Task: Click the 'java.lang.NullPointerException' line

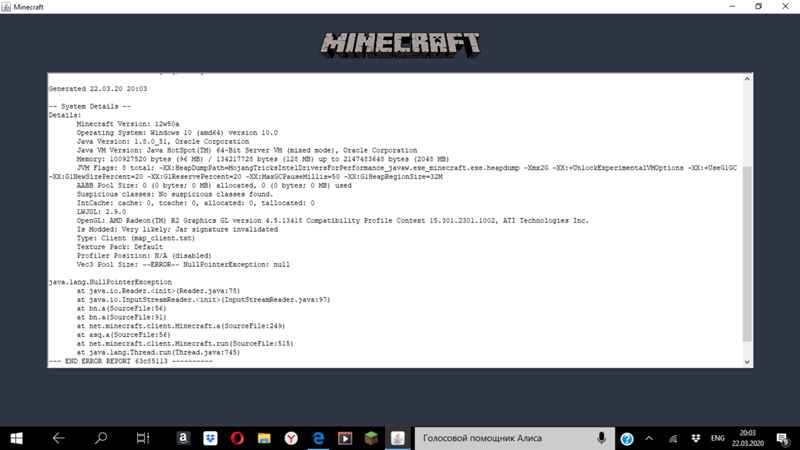Action: (110, 282)
